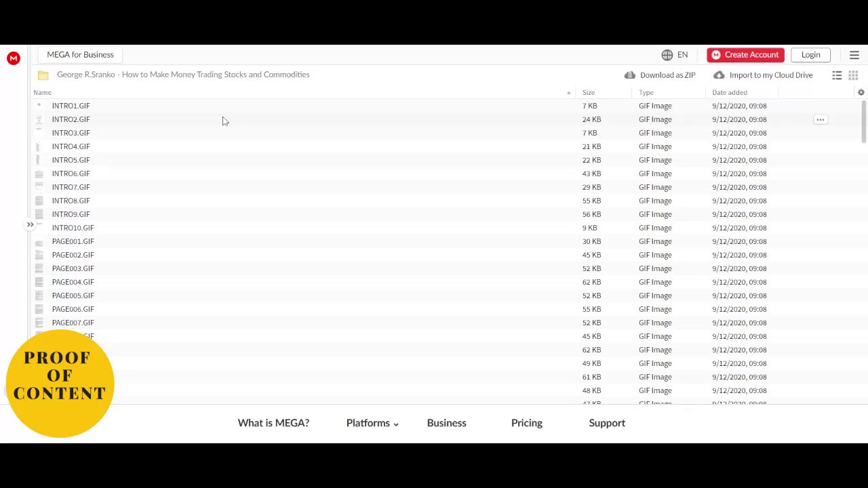Open the Support footer link
Viewport: 868px width, 488px height.
(x=607, y=423)
